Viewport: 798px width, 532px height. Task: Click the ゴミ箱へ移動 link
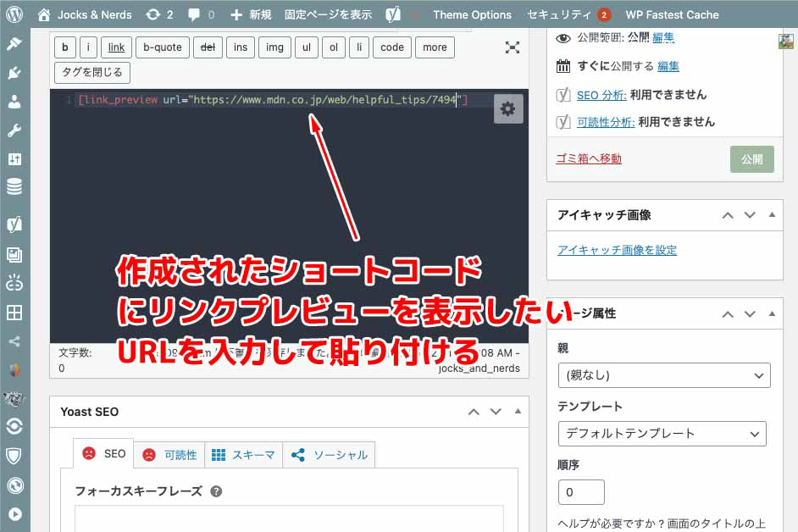click(588, 158)
